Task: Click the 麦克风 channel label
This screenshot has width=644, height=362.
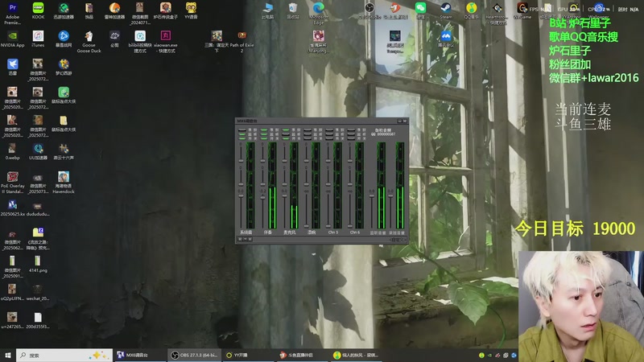Action: [x=290, y=232]
